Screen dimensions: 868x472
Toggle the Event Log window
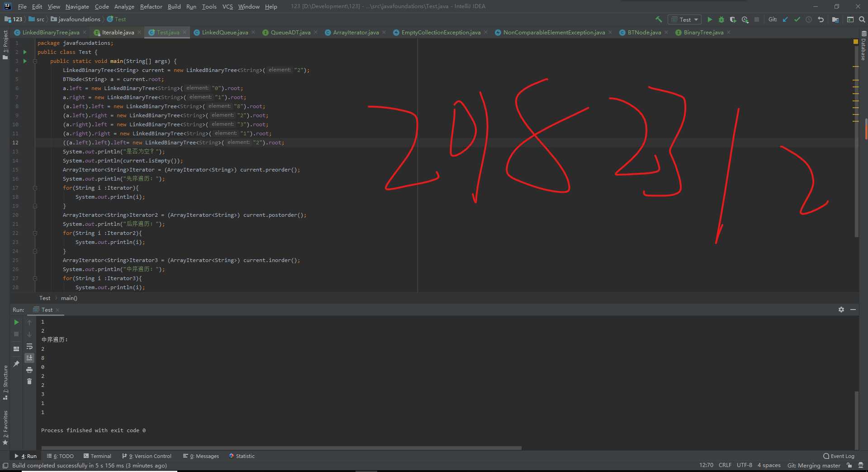839,456
